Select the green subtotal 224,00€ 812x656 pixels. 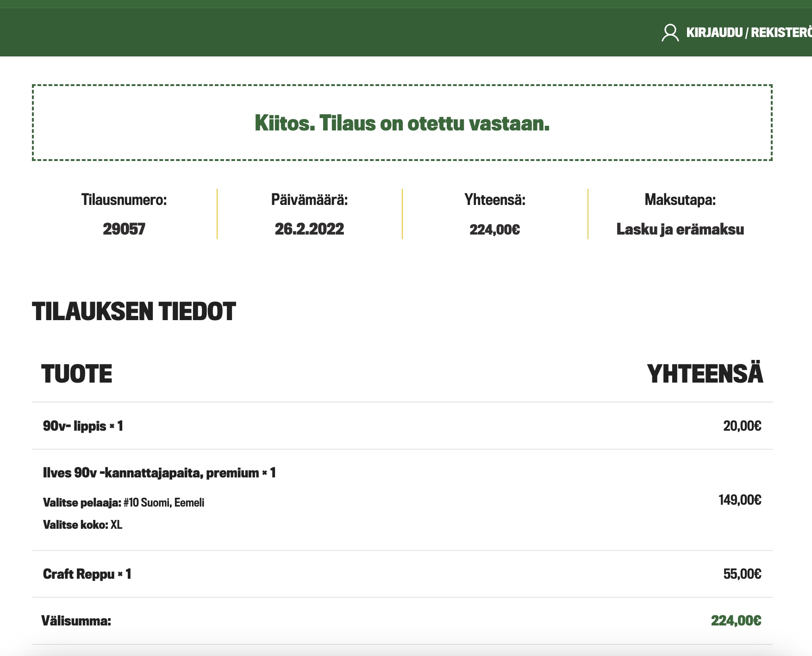pyautogui.click(x=736, y=621)
